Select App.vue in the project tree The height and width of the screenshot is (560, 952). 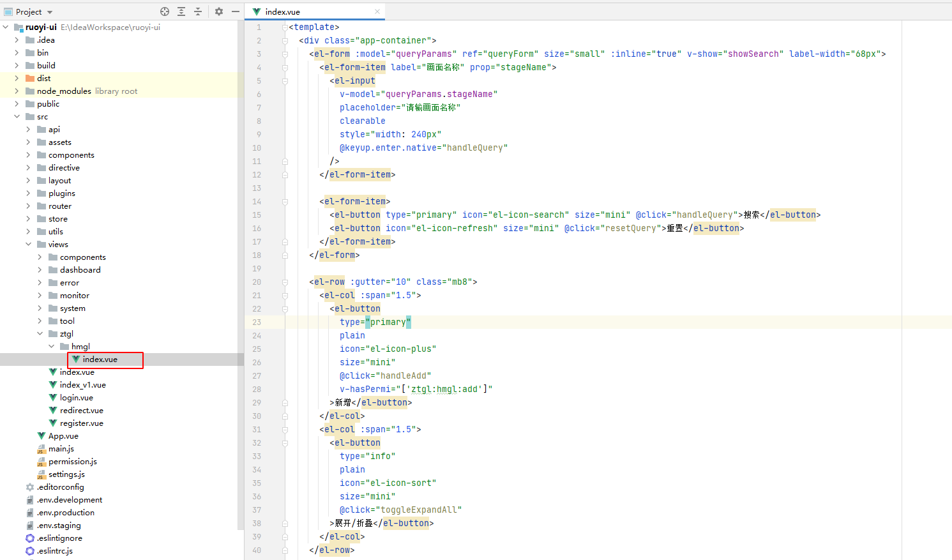coord(63,436)
